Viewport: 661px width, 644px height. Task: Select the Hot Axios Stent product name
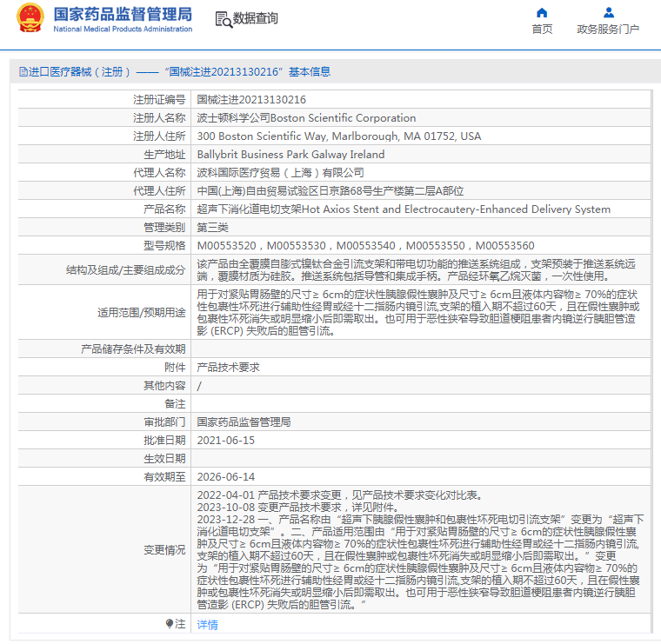click(x=404, y=209)
